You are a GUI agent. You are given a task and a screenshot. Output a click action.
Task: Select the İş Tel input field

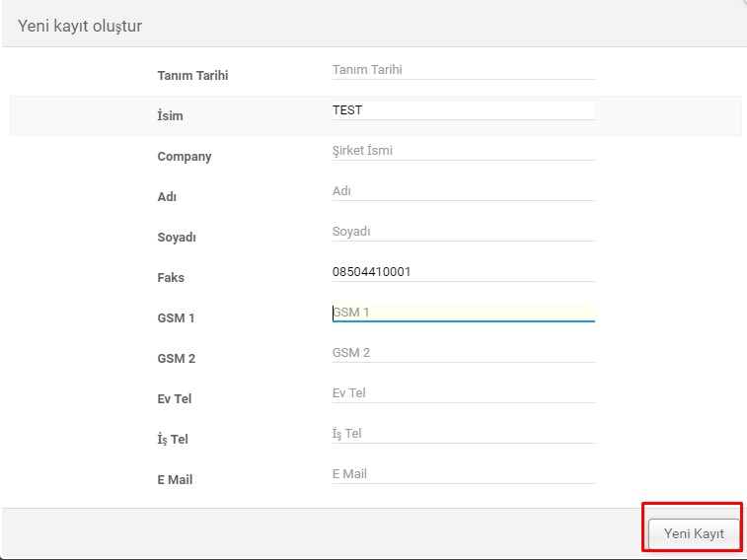point(463,434)
